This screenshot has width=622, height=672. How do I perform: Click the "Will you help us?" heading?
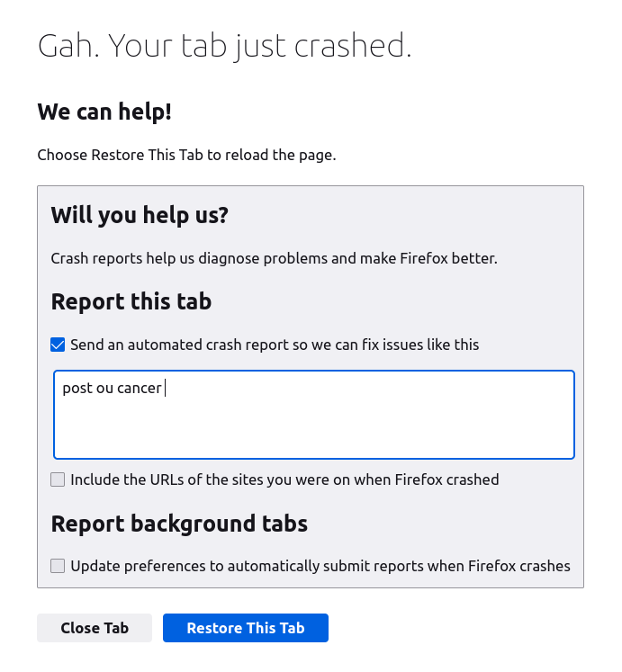140,215
